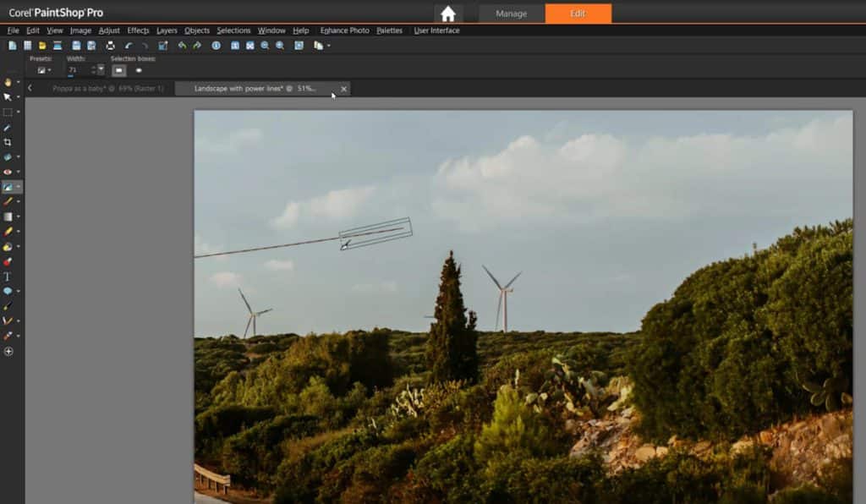Viewport: 866px width, 504px height.
Task: Open Enhance Photo options
Action: click(x=344, y=30)
